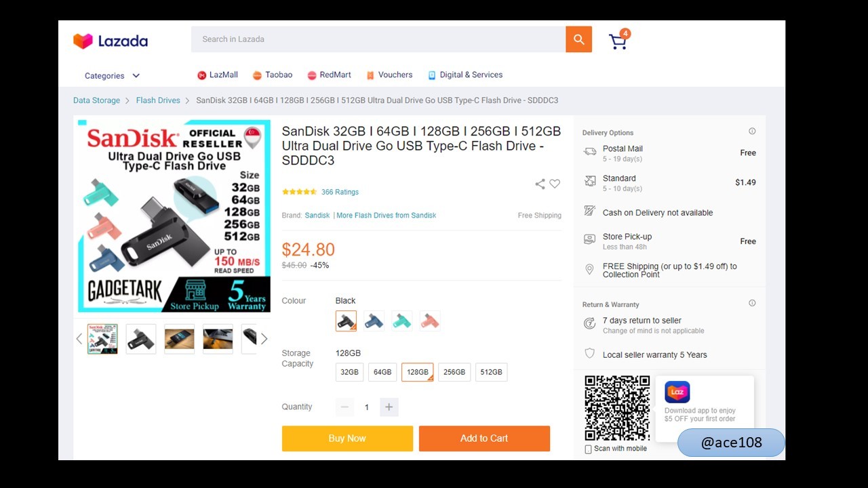Click the 7 days return icon

pyautogui.click(x=590, y=323)
